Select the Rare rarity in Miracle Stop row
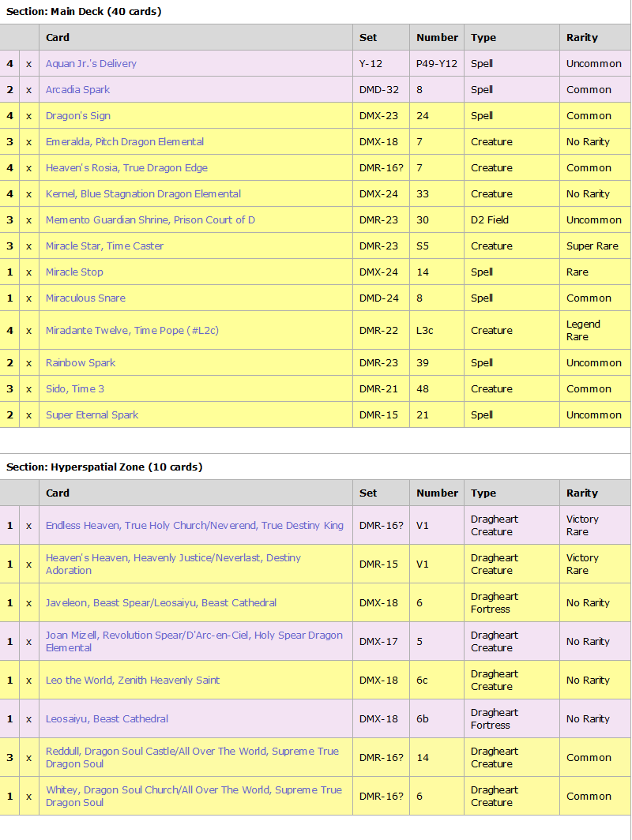Viewport: 632px width, 840px height. click(595, 272)
